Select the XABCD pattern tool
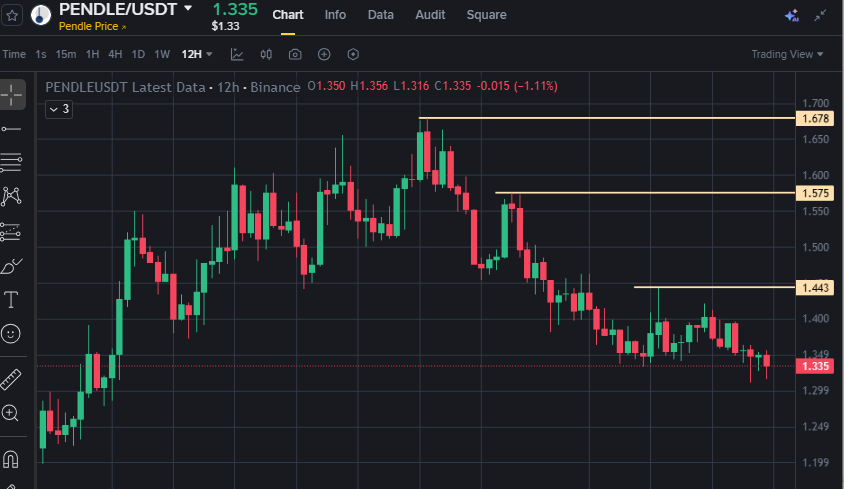Viewport: 844px width, 489px height. 11,197
